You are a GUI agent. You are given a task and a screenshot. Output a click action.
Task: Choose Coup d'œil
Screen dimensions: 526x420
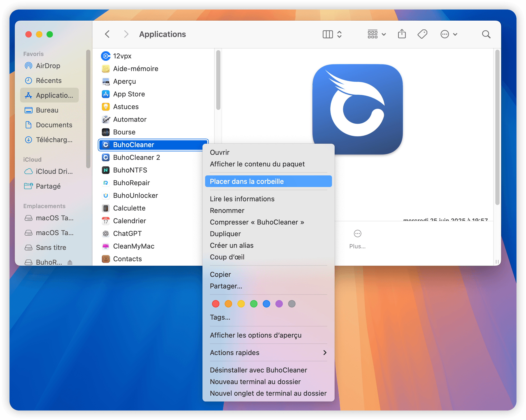pyautogui.click(x=268, y=257)
